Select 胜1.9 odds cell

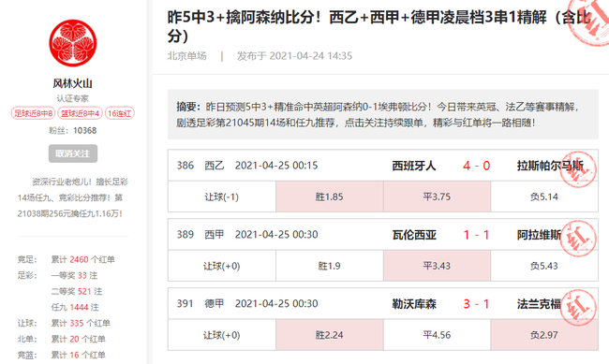[x=330, y=266]
